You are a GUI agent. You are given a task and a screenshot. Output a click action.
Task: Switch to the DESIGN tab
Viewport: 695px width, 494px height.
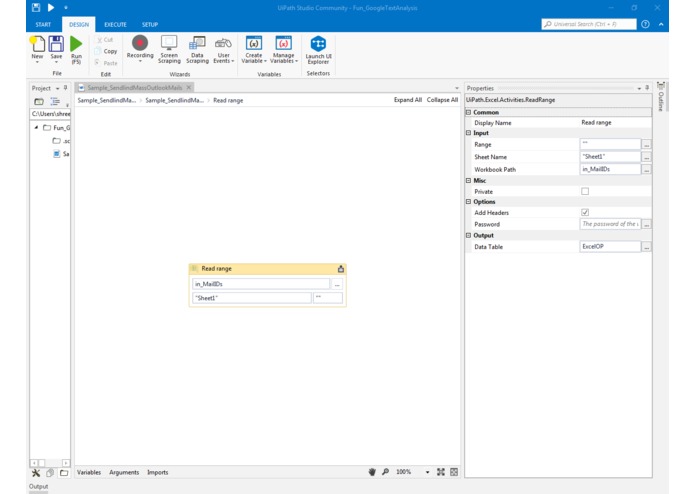click(79, 24)
